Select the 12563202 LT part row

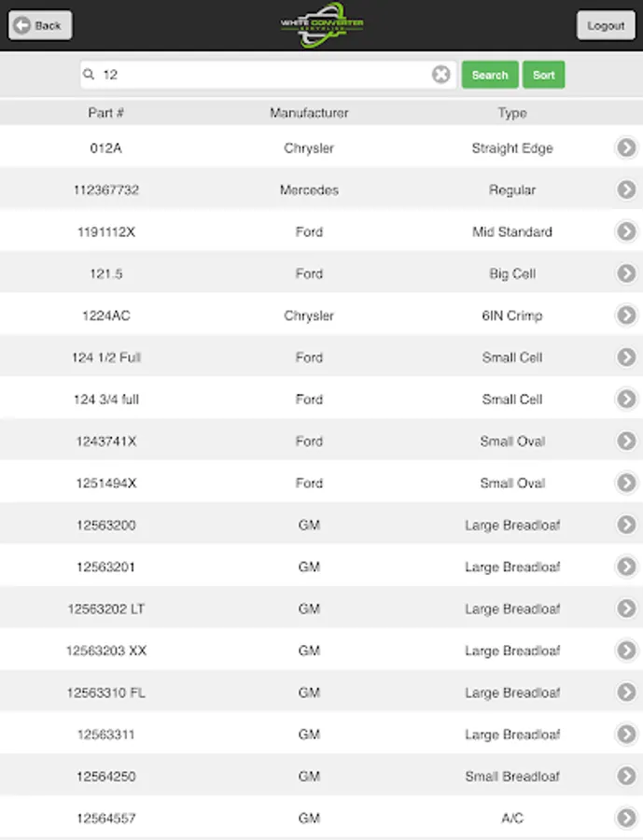point(308,609)
